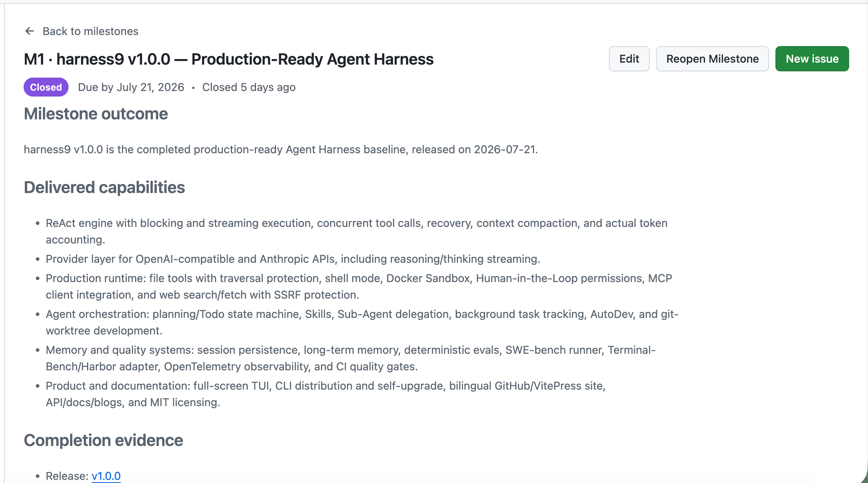The height and width of the screenshot is (483, 868).
Task: Click the 'Delivered capabilities' heading
Action: 104,188
